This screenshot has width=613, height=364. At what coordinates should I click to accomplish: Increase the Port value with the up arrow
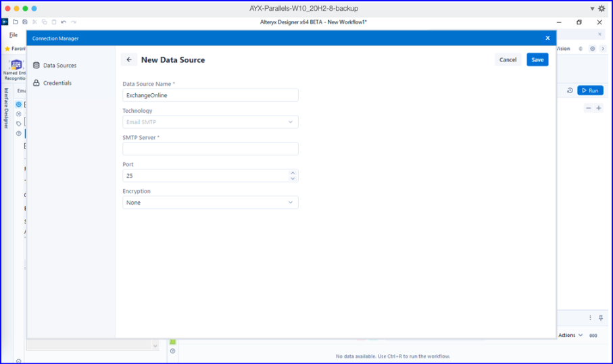[293, 173]
